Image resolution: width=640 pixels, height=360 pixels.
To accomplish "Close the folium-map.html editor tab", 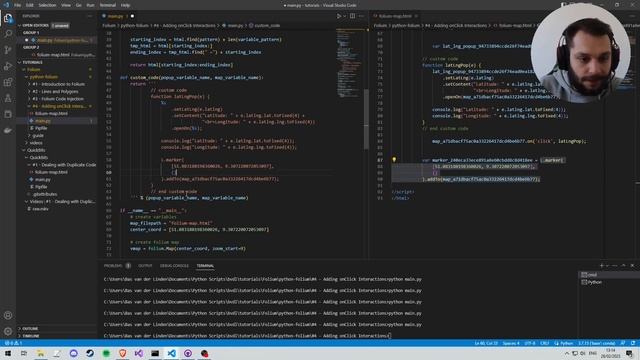I will [x=416, y=16].
